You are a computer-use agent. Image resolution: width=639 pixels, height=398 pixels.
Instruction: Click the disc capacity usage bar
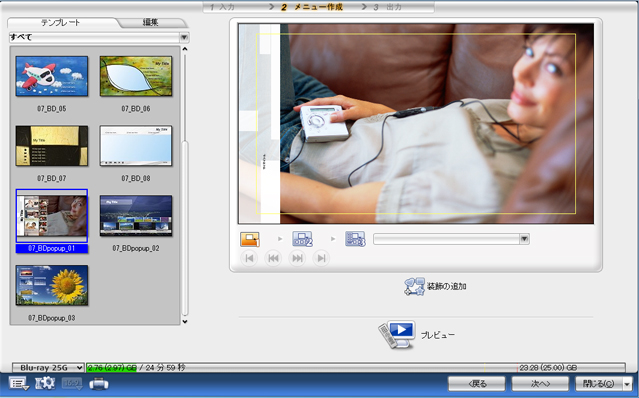tap(356, 368)
